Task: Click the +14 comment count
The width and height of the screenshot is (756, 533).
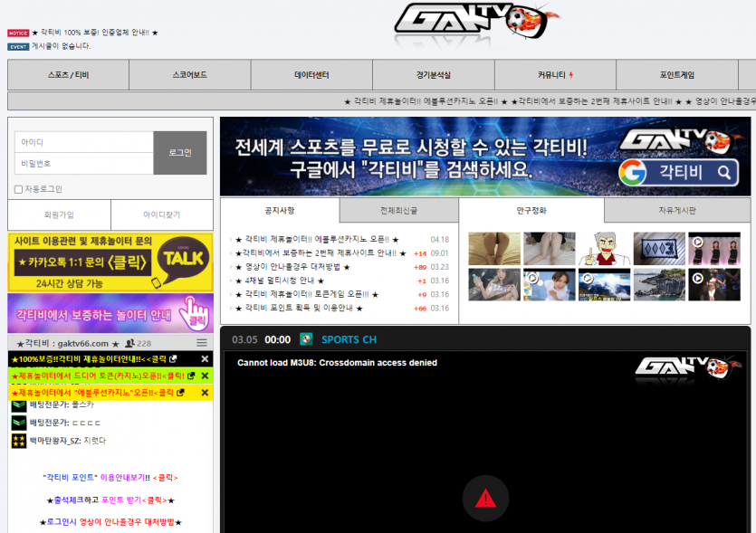Action: coord(420,253)
